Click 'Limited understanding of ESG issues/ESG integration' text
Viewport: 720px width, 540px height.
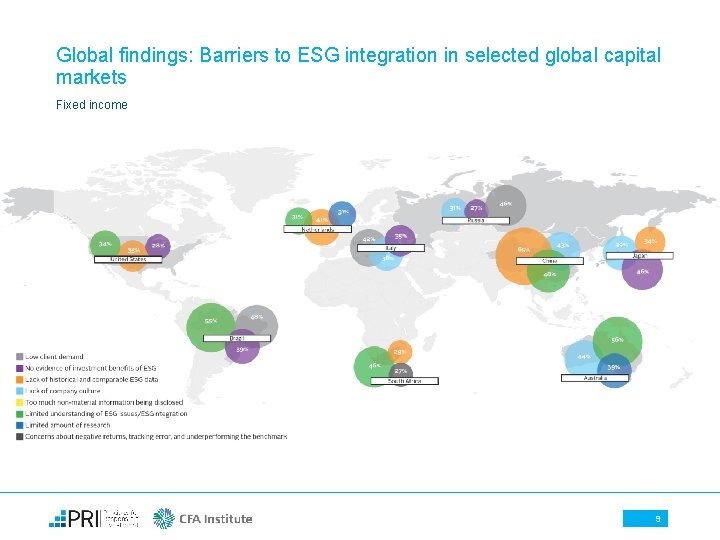[106, 414]
